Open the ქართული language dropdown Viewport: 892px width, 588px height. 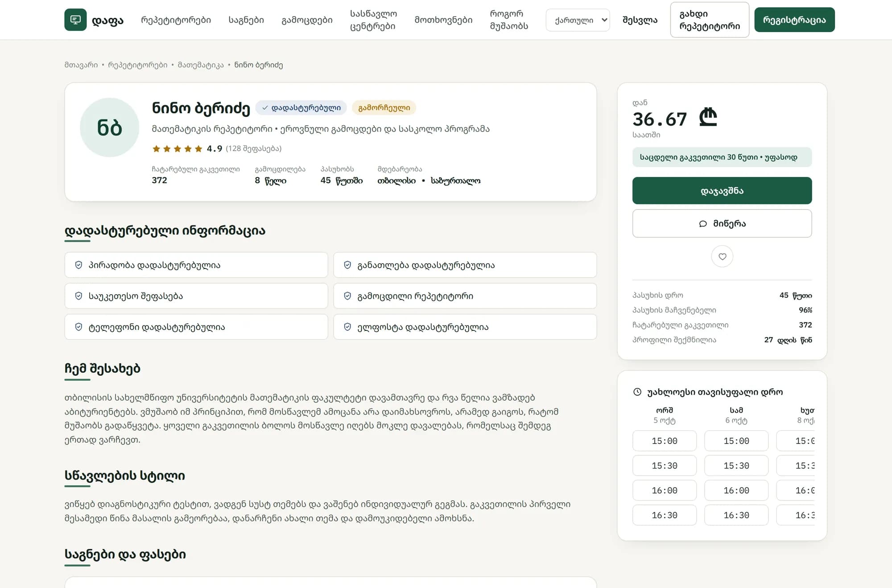click(x=578, y=20)
